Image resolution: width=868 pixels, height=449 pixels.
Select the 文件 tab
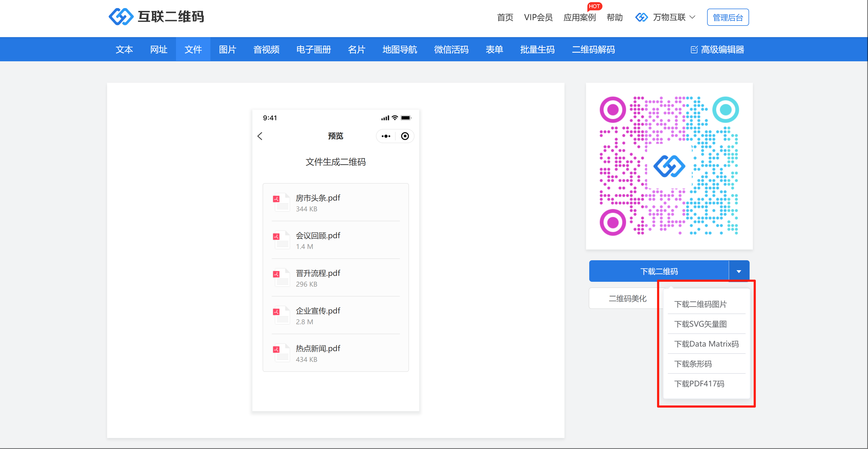pyautogui.click(x=193, y=49)
